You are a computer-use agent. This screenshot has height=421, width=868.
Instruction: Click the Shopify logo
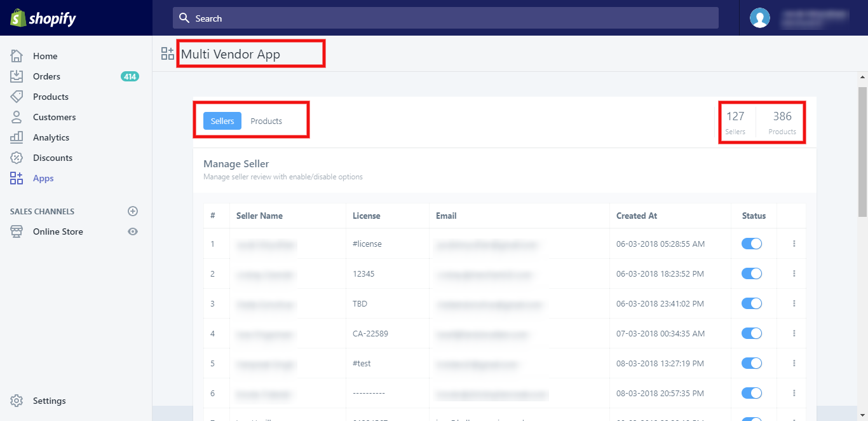[43, 18]
